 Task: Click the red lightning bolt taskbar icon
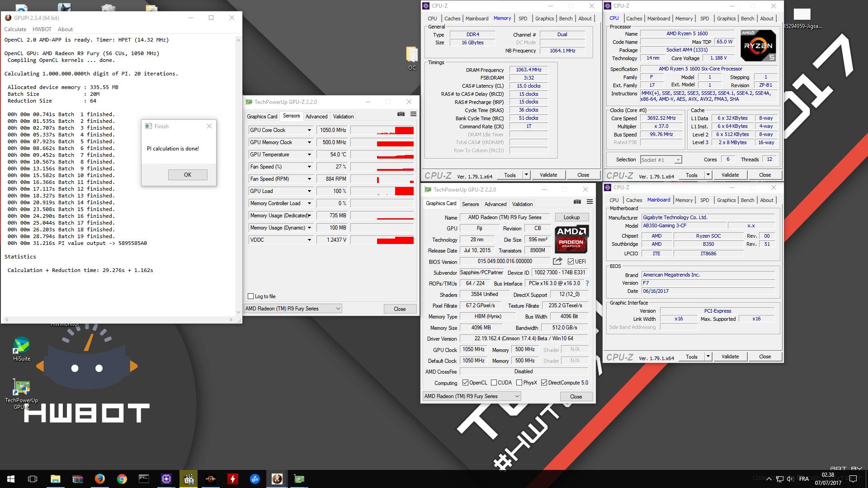[232, 479]
